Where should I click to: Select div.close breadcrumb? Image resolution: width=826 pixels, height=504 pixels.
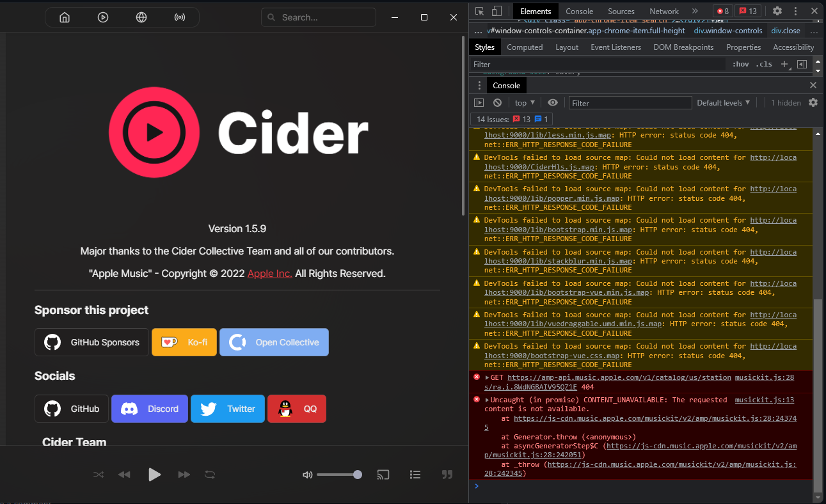pos(786,31)
